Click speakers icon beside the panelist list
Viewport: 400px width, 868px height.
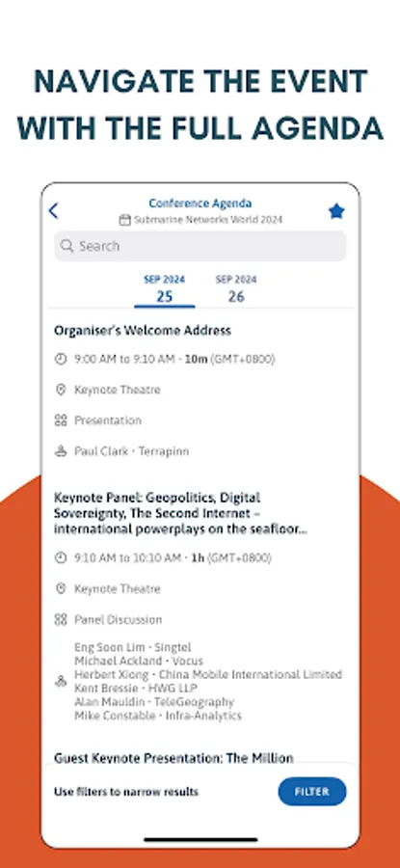[x=61, y=682]
